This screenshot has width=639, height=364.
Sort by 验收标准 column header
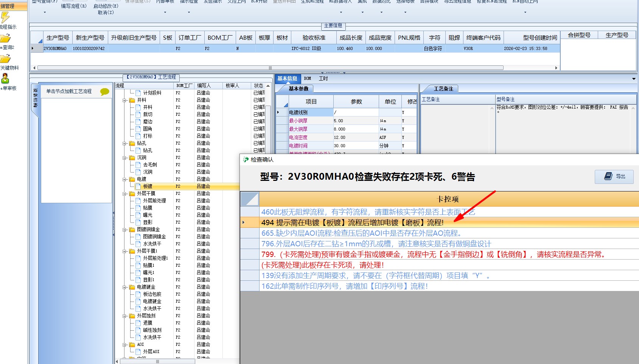(x=314, y=38)
